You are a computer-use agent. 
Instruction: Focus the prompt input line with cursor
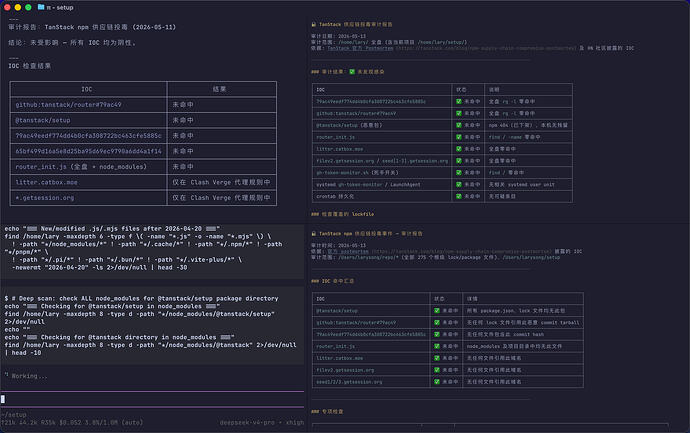pyautogui.click(x=152, y=399)
